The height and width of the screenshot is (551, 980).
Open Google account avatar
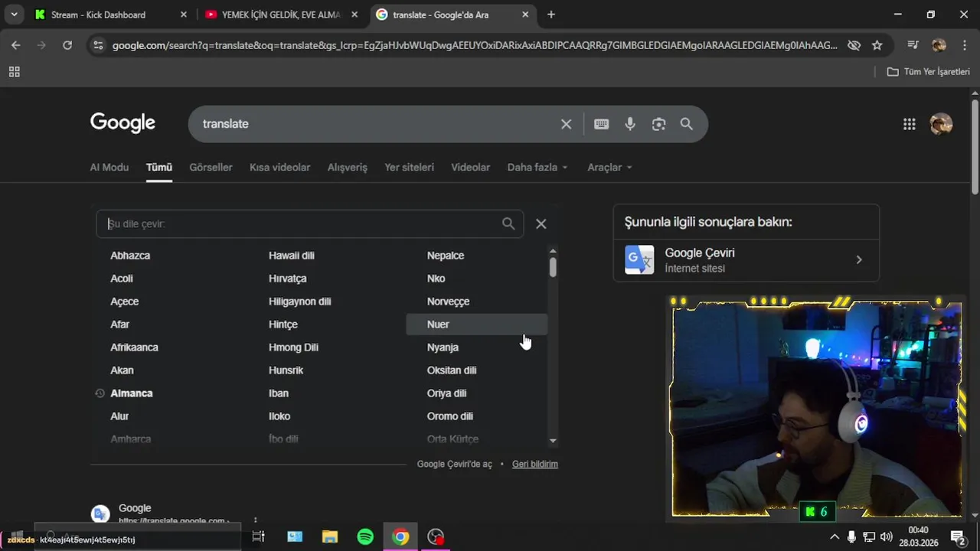(941, 124)
